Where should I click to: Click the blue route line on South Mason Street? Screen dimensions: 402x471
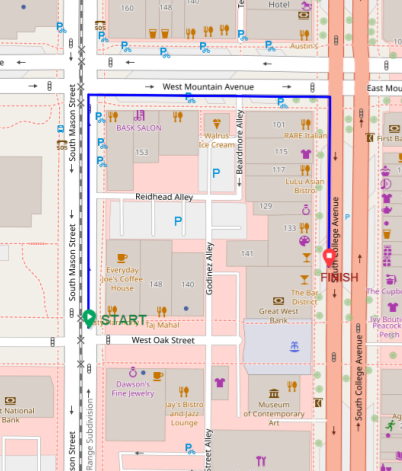pos(89,207)
